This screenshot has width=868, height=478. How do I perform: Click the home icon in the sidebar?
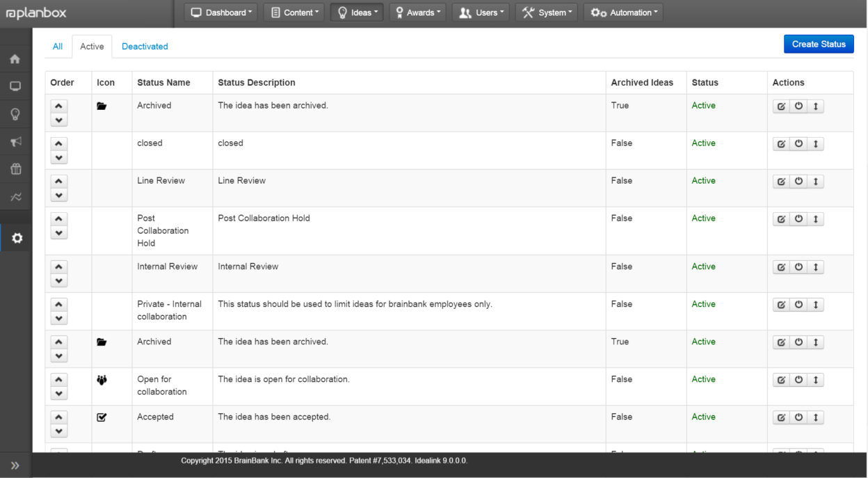[x=15, y=58]
